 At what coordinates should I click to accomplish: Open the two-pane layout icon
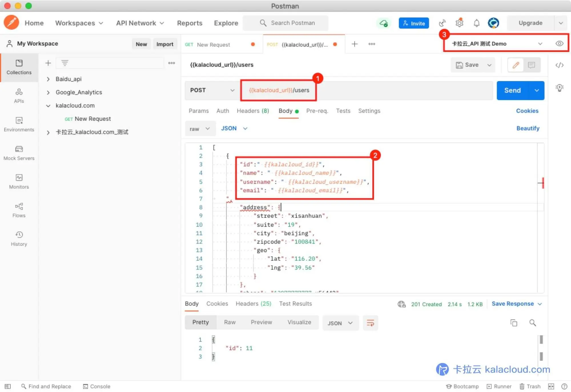pyautogui.click(x=551, y=386)
